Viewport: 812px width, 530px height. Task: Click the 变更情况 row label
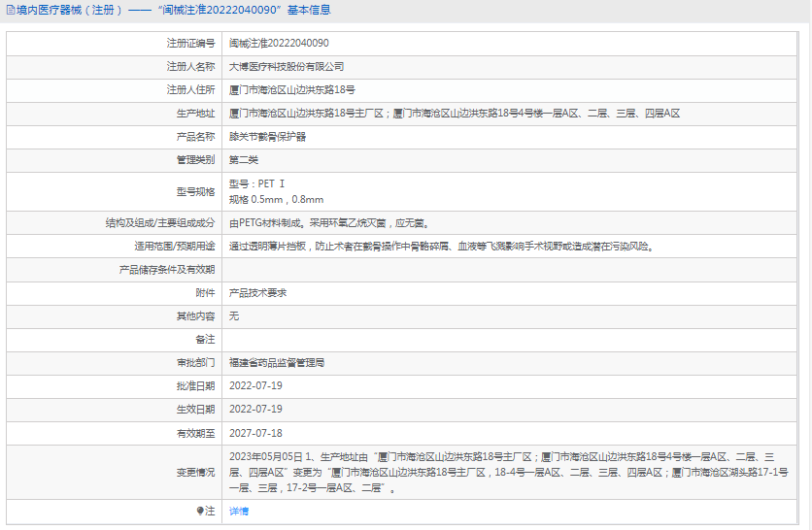tap(195, 472)
